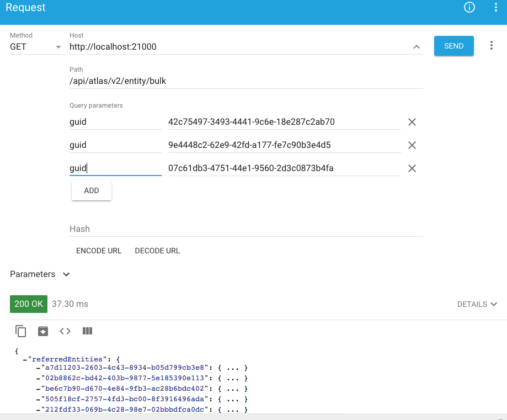This screenshot has width=507, height=420.
Task: Open the more options menu beside SEND
Action: (x=491, y=46)
